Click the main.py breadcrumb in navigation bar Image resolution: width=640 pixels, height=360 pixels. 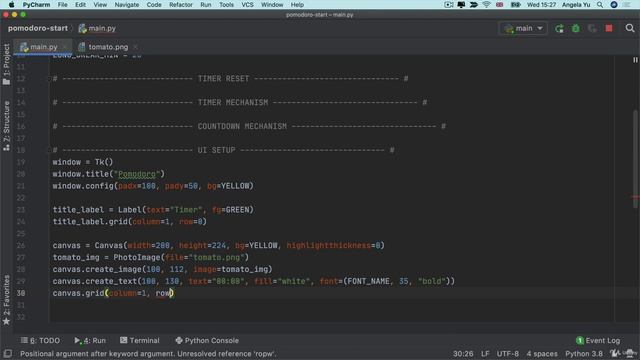[x=97, y=28]
